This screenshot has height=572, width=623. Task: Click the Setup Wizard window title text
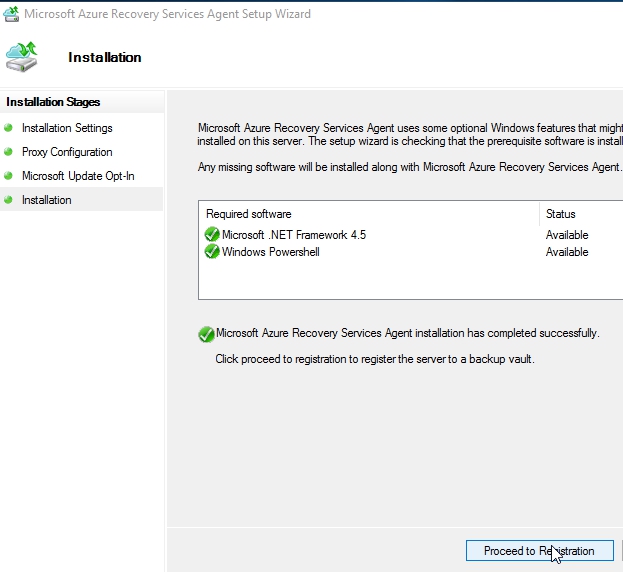coord(168,14)
